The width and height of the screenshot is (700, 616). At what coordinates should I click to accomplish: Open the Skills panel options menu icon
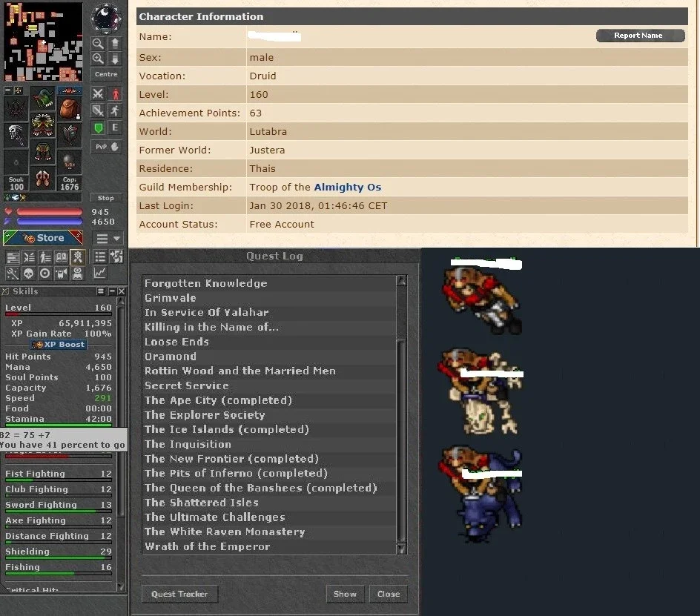coord(101,291)
